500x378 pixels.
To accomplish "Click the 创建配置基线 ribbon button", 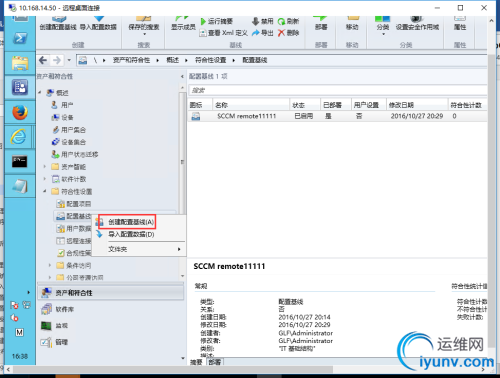I will [58, 24].
